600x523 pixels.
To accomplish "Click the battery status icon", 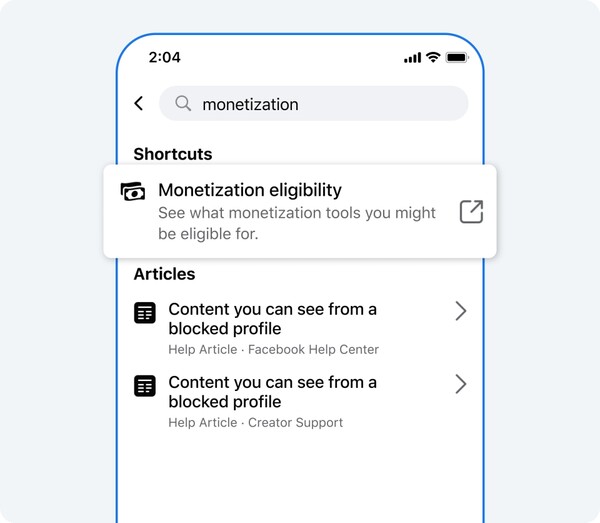I will (457, 58).
